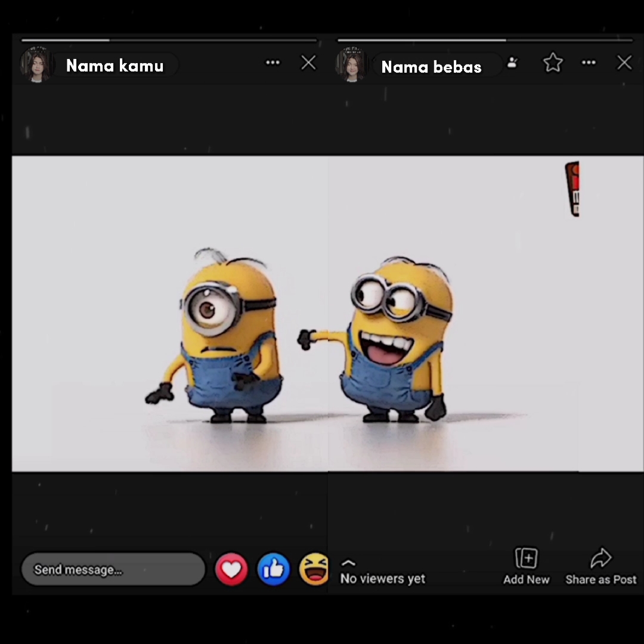Open the No viewers yet list
Viewport: 644px width, 644px height.
click(x=383, y=578)
